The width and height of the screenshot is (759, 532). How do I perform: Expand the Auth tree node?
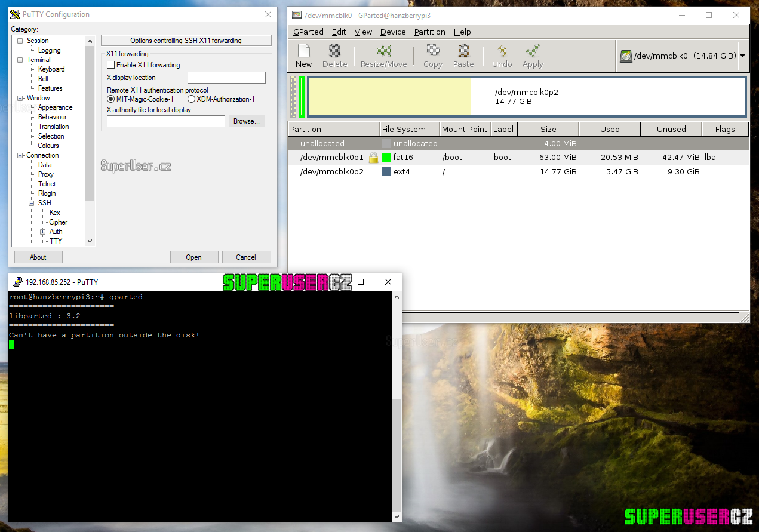[43, 232]
